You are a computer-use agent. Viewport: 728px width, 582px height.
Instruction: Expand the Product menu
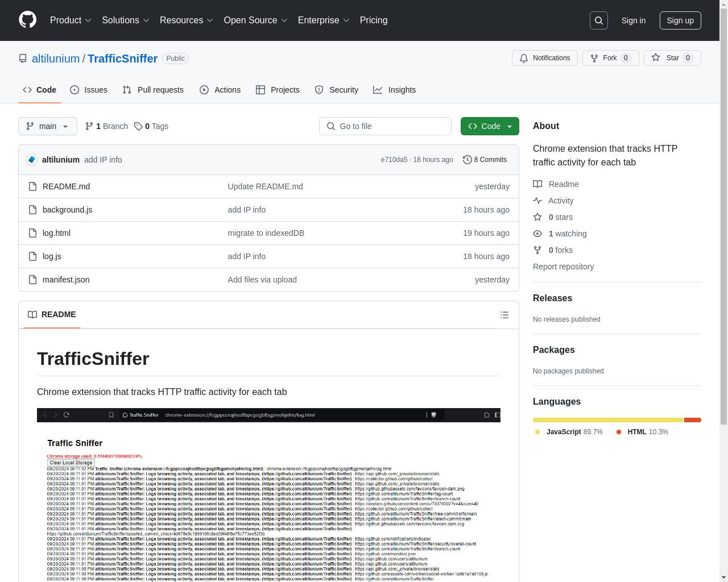[x=71, y=20]
